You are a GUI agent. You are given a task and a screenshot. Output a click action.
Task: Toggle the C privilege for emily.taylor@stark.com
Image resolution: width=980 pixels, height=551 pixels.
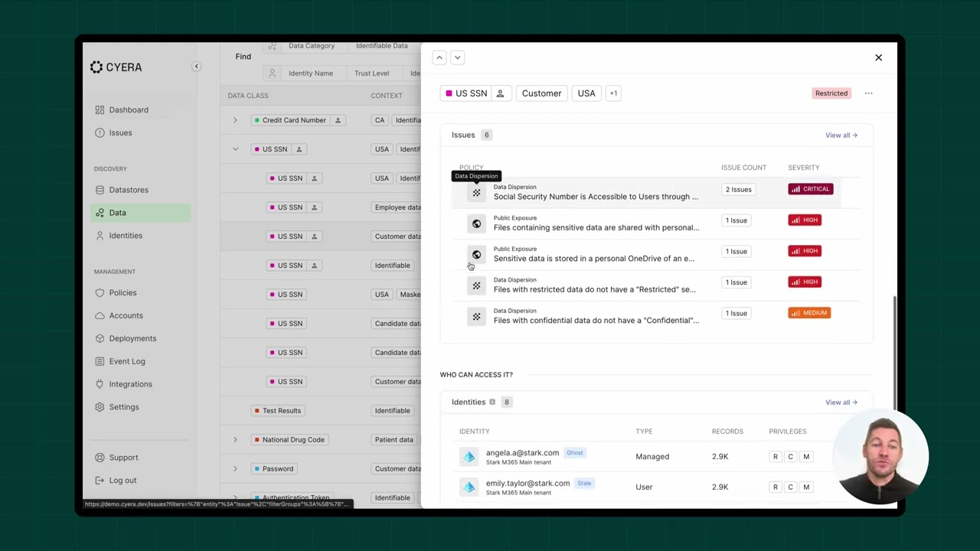tap(790, 487)
